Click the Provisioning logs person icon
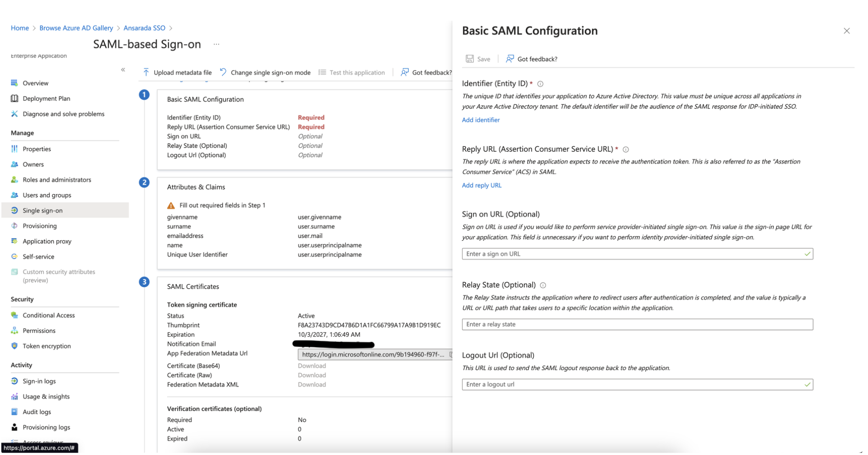Image resolution: width=868 pixels, height=455 pixels. coord(14,427)
